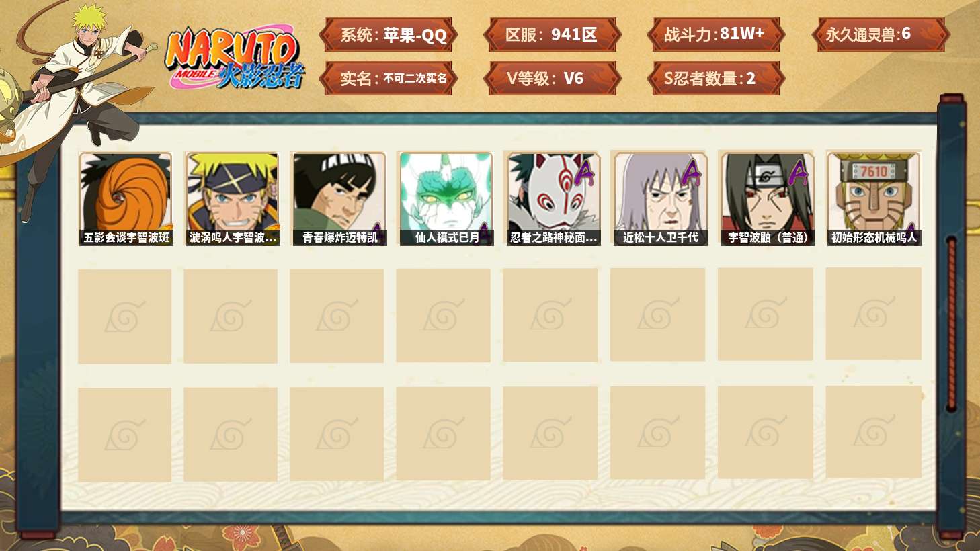The height and width of the screenshot is (551, 980).
Task: Click the empty slot below 初始形态机械鸣人
Action: coord(874,314)
